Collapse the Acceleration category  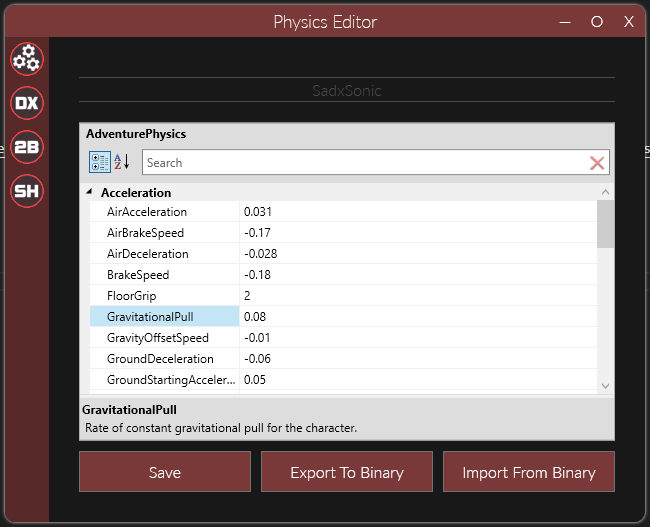pos(91,192)
